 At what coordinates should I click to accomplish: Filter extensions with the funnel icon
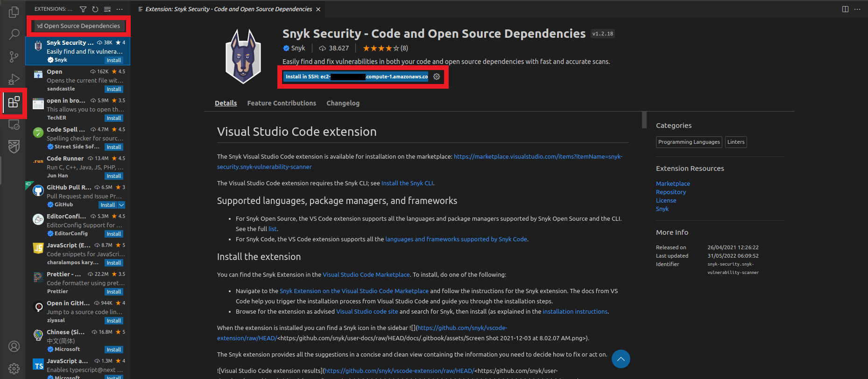click(83, 9)
